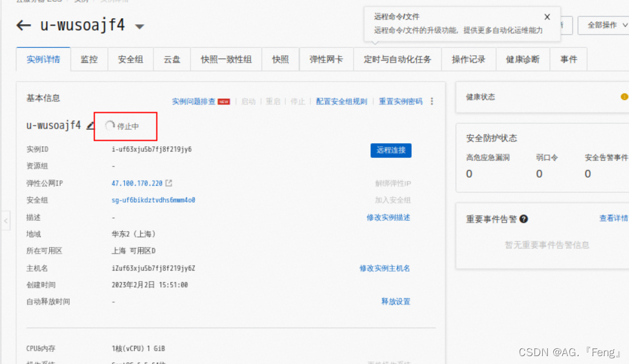Screen dimensions: 629x364
Task: Close the 远程命令/文件 tooltip popup
Action: (x=547, y=17)
